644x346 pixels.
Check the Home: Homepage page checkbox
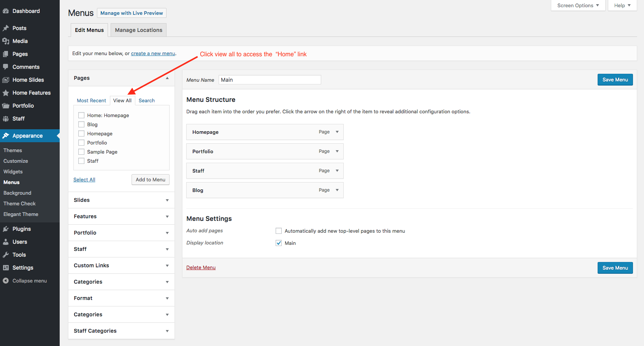[x=81, y=115]
